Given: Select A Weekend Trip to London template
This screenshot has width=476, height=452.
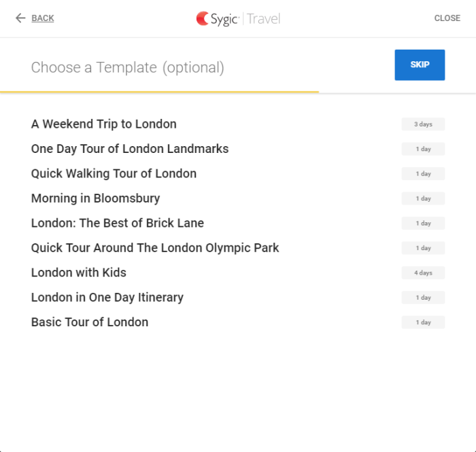Looking at the screenshot, I should [x=103, y=124].
